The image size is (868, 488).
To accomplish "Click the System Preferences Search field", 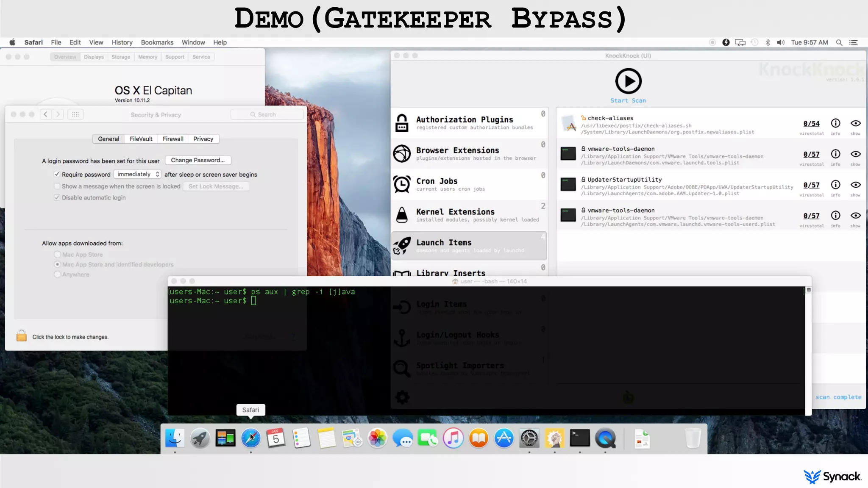I will 267,114.
